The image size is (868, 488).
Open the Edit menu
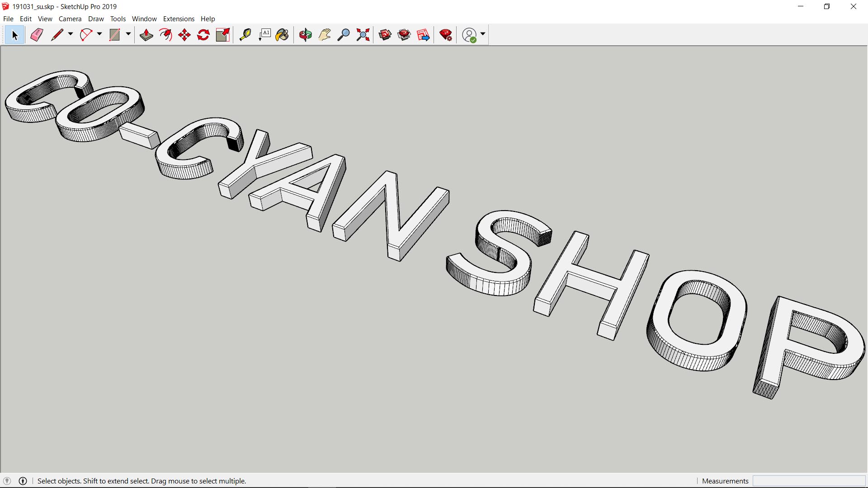click(26, 19)
